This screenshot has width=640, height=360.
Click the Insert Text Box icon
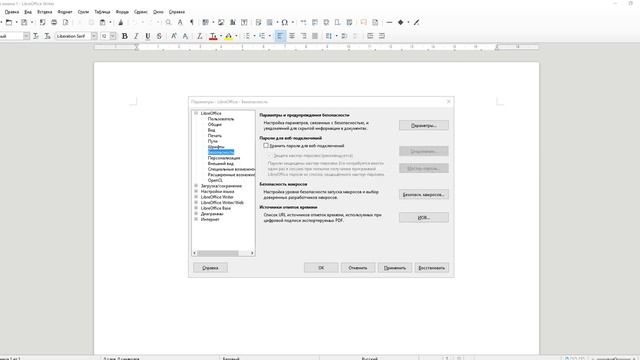click(244, 22)
